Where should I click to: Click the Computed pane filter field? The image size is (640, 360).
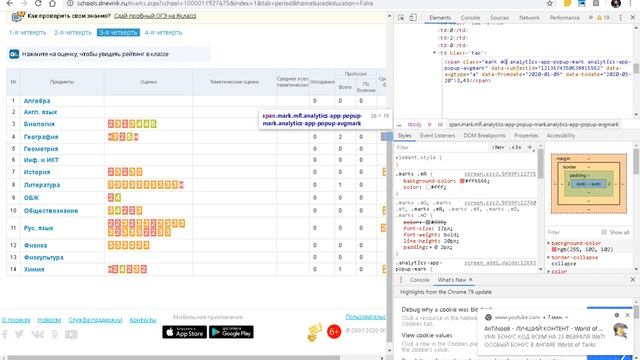tap(571, 232)
